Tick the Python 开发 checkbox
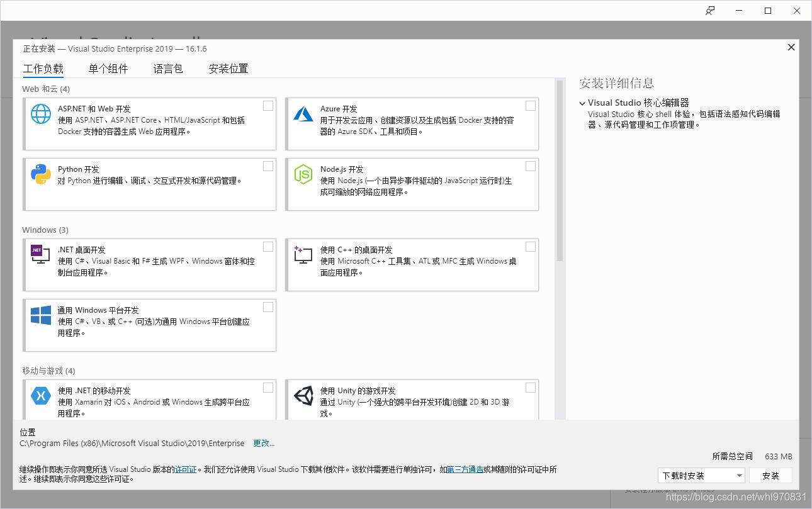 [x=268, y=166]
